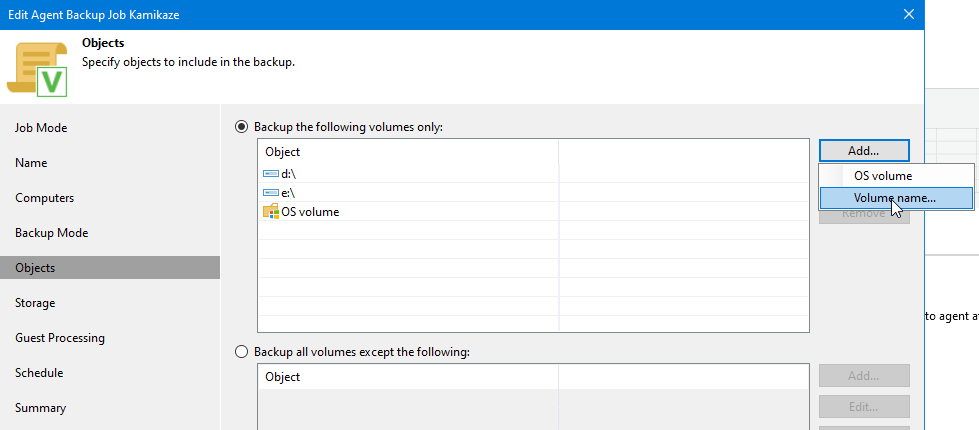Open the Computers step

pos(44,198)
